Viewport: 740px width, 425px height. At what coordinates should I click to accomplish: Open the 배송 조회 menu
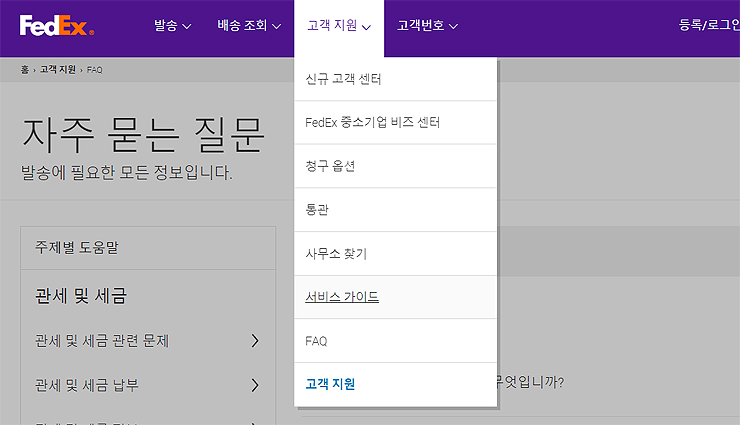point(249,25)
